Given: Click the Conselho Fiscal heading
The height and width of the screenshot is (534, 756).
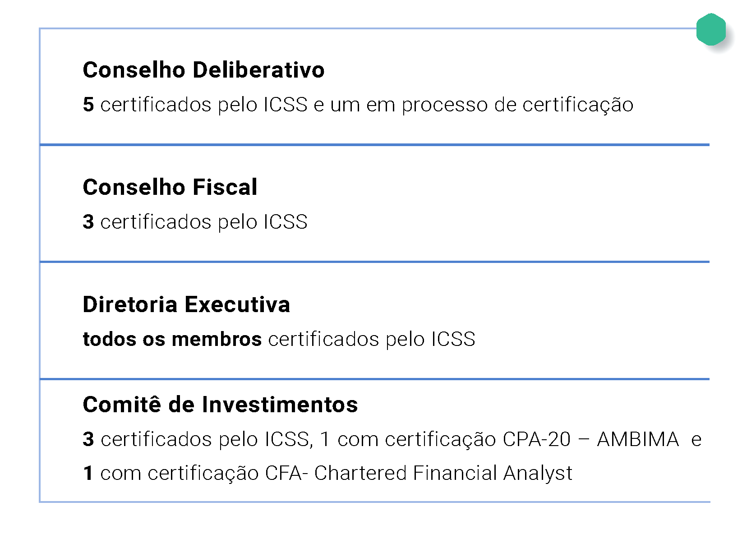Looking at the screenshot, I should (x=170, y=187).
